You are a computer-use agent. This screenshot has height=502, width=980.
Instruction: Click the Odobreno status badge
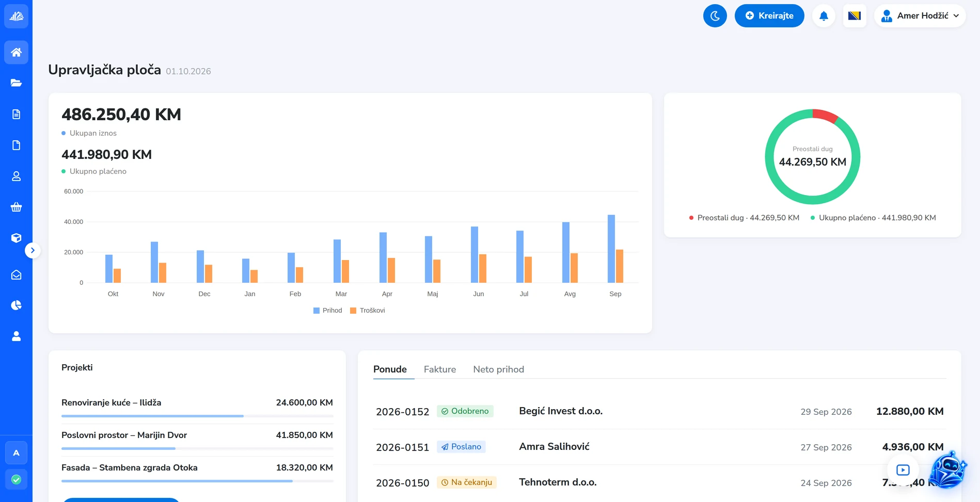(x=465, y=411)
